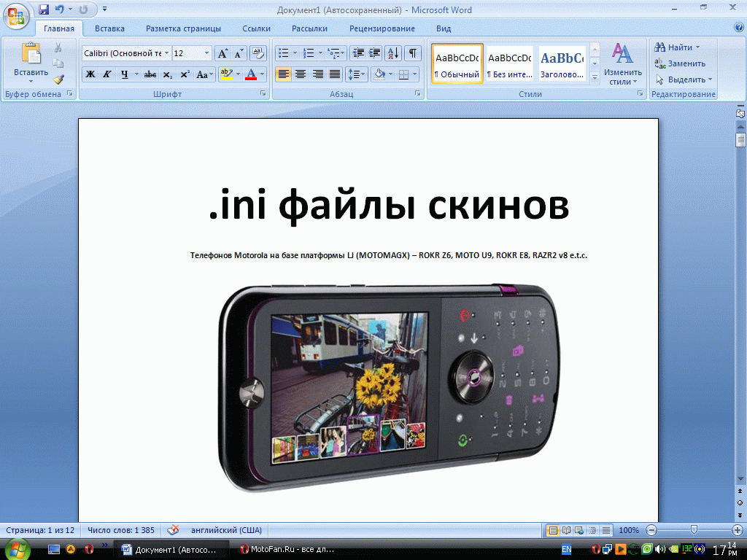This screenshot has height=560, width=747.
Task: Open the Calibri font name dropdown
Action: click(166, 53)
